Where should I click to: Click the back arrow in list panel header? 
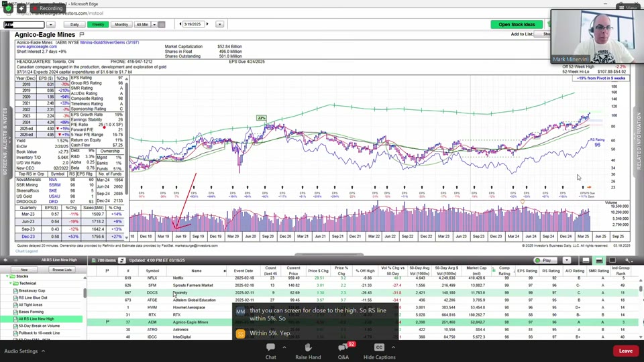pyautogui.click(x=5, y=260)
